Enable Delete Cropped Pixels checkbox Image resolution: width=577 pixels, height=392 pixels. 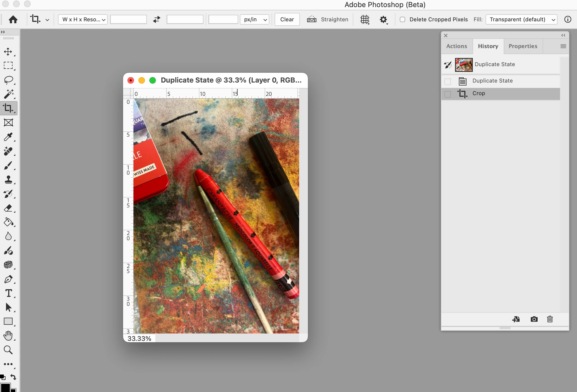click(x=403, y=19)
